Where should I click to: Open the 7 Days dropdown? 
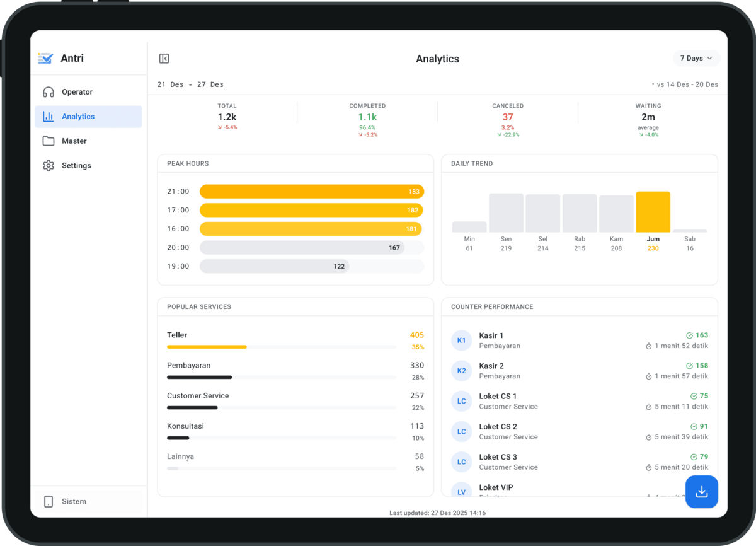[x=696, y=58]
